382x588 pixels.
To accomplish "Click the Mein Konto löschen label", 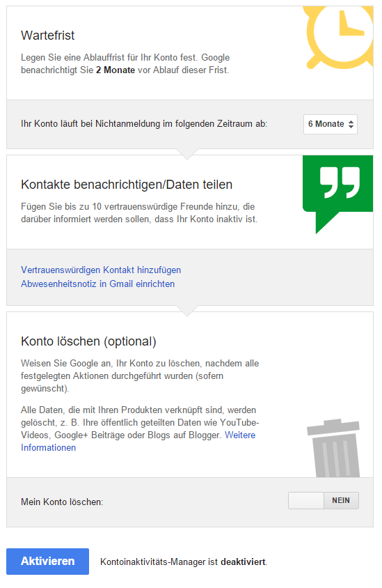I will click(62, 502).
